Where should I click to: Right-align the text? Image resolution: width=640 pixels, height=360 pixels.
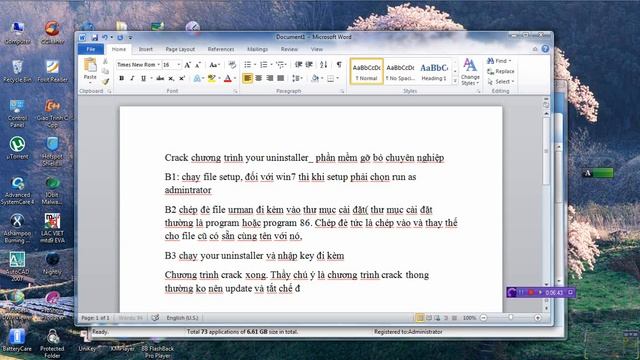[269, 78]
